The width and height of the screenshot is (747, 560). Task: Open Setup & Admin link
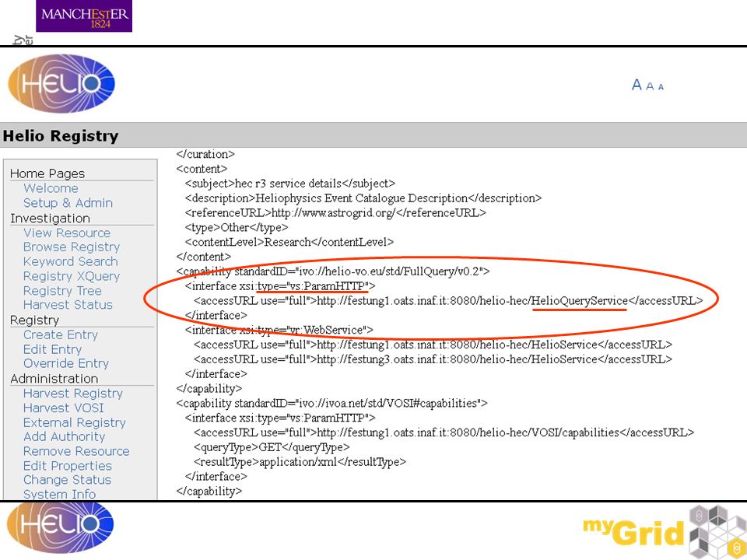(68, 203)
